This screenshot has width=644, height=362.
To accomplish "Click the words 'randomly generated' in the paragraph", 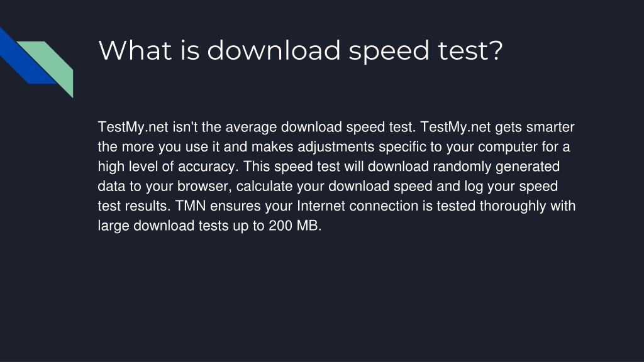I will point(496,167).
